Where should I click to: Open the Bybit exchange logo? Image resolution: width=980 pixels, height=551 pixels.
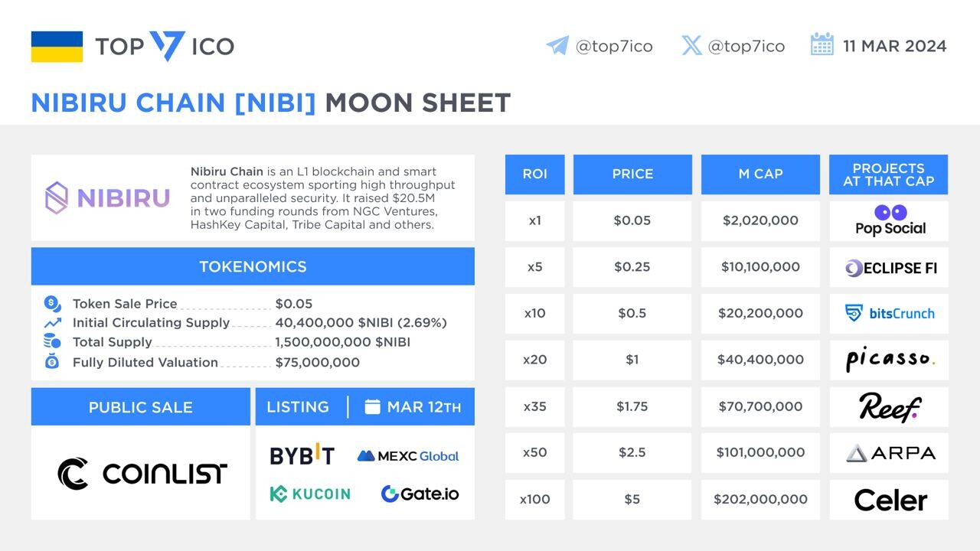(x=302, y=455)
